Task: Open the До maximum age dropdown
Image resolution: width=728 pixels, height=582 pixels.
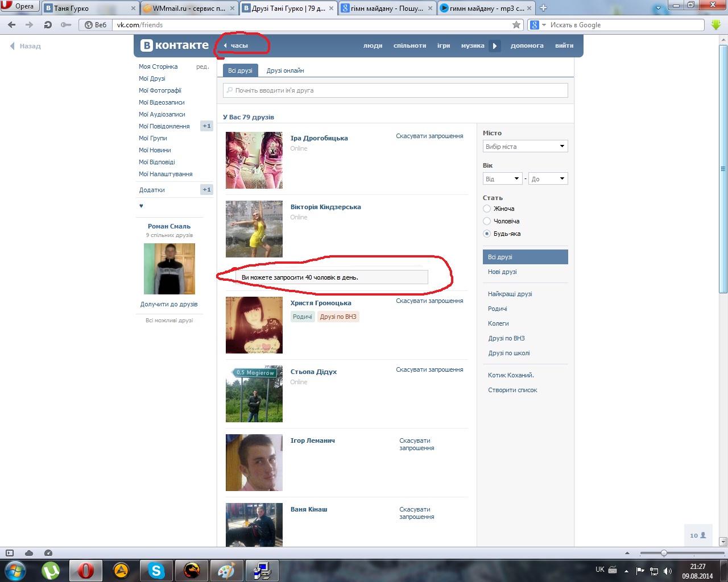Action: [x=548, y=179]
